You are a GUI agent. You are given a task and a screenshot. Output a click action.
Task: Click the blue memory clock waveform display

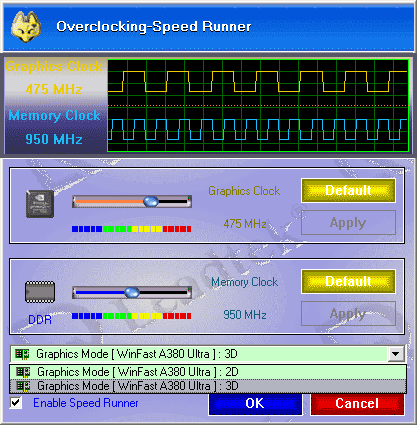pyautogui.click(x=258, y=129)
